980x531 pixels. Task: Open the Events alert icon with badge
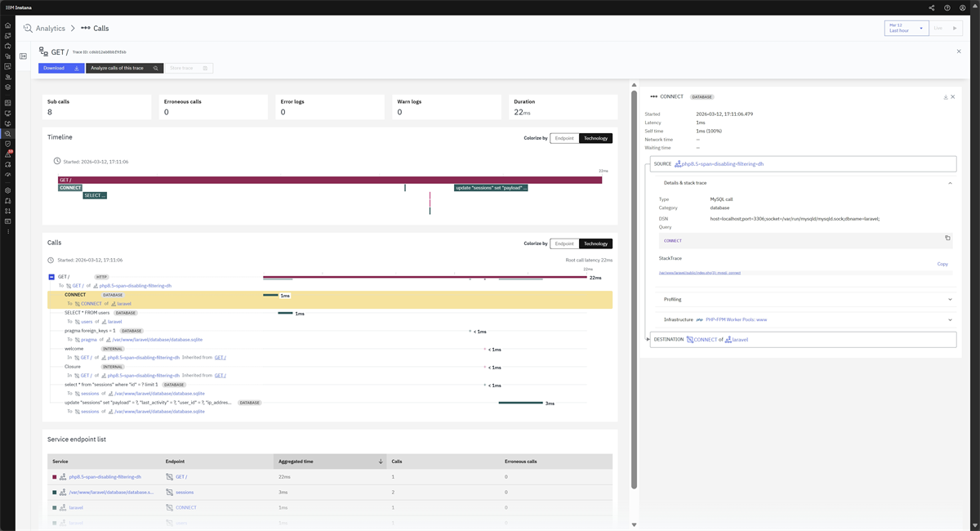coord(8,154)
